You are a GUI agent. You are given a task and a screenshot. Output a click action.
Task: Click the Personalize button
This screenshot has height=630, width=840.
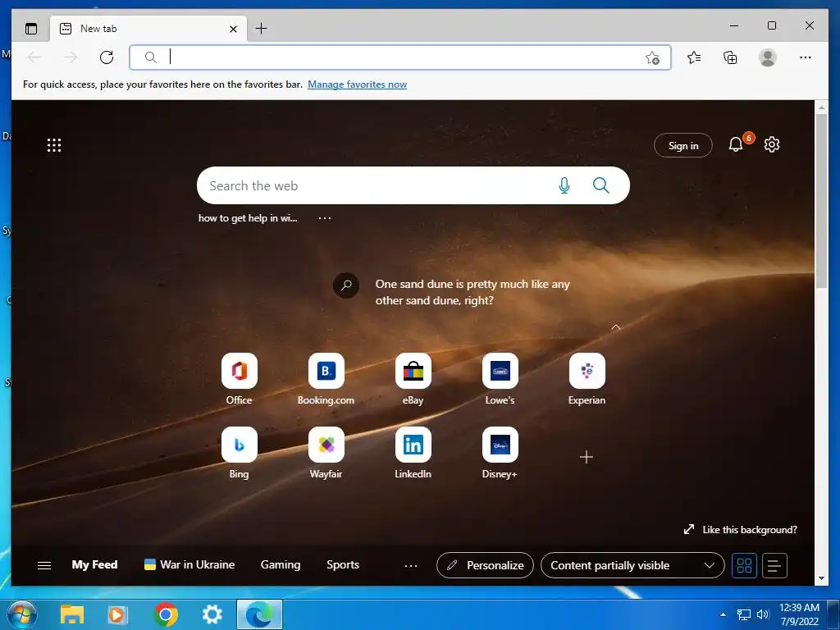click(485, 565)
